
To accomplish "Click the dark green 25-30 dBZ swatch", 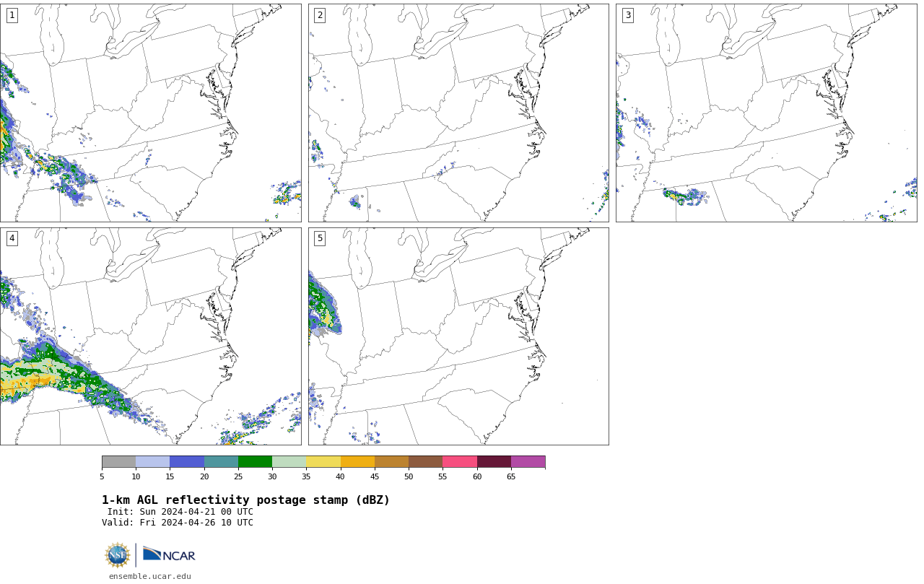I will (255, 462).
